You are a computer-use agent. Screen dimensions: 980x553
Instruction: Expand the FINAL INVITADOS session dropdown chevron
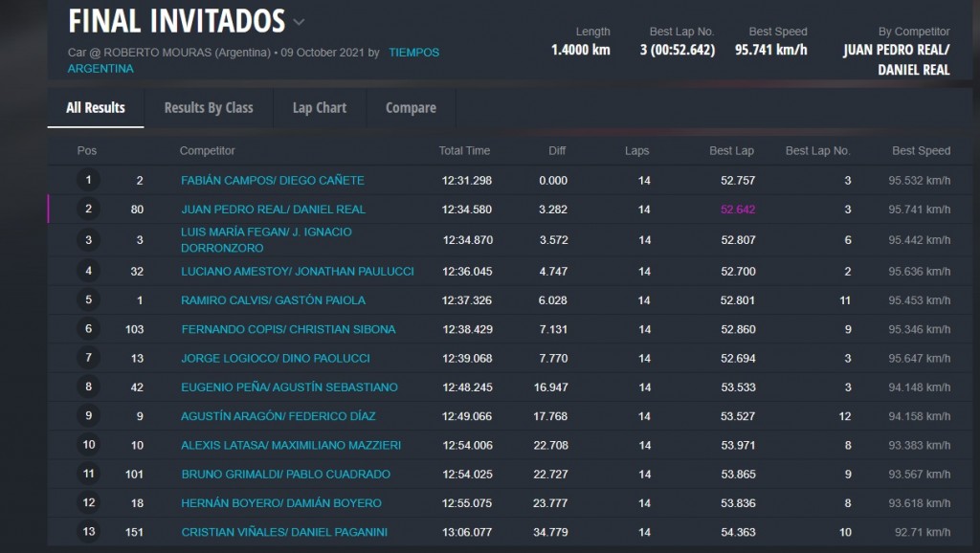pyautogui.click(x=300, y=22)
